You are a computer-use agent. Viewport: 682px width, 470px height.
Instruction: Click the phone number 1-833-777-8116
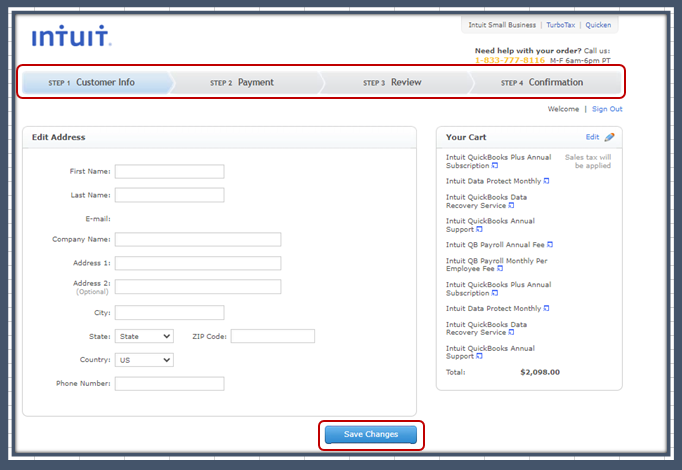tap(509, 60)
